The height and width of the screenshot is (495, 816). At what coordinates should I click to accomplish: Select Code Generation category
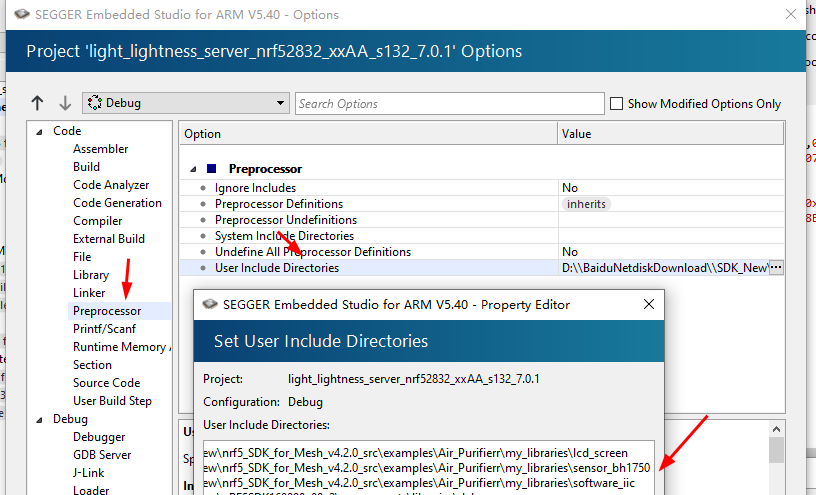(x=117, y=202)
